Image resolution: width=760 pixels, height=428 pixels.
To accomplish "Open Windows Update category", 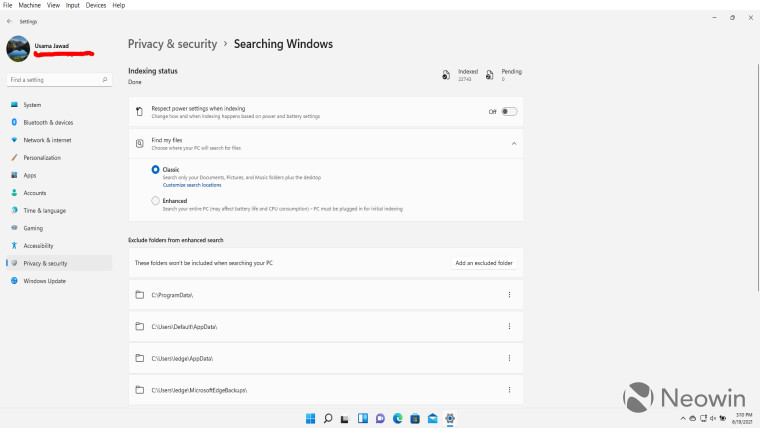I will (x=59, y=281).
